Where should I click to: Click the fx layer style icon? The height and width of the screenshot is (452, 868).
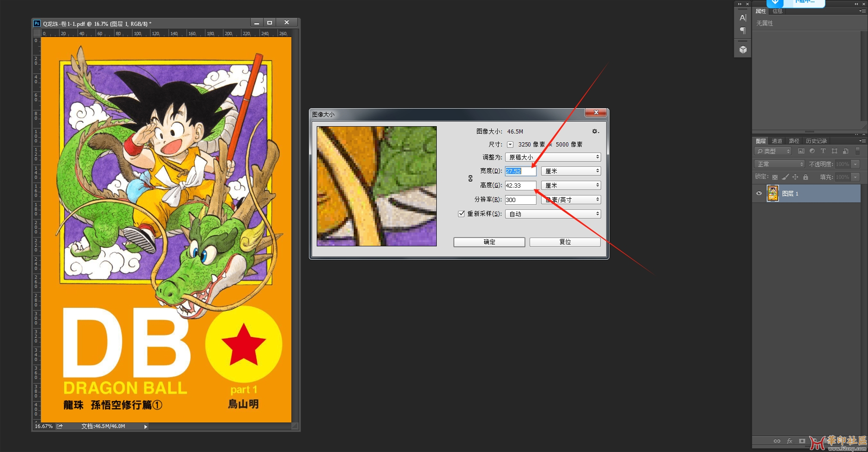coord(790,441)
